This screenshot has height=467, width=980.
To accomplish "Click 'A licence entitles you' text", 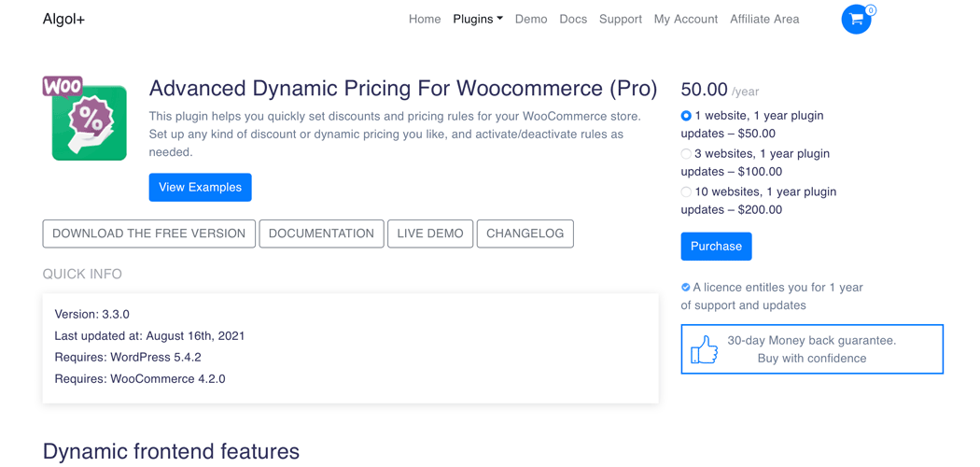I will tap(772, 296).
